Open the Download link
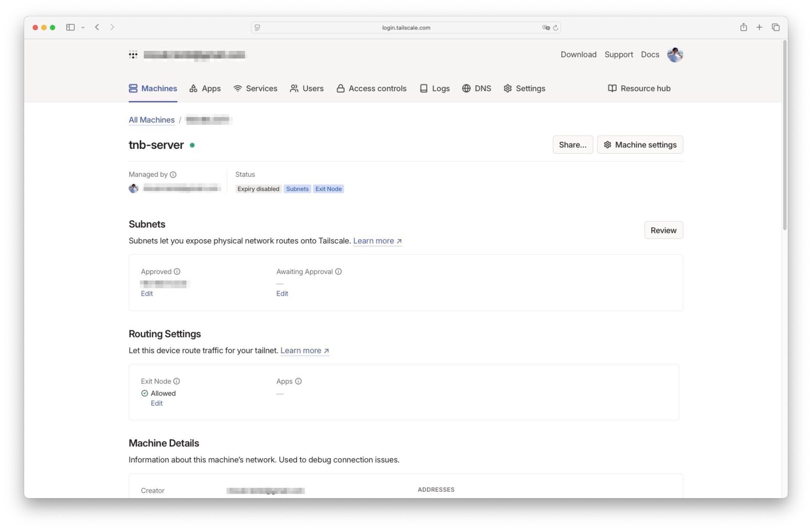 point(579,55)
